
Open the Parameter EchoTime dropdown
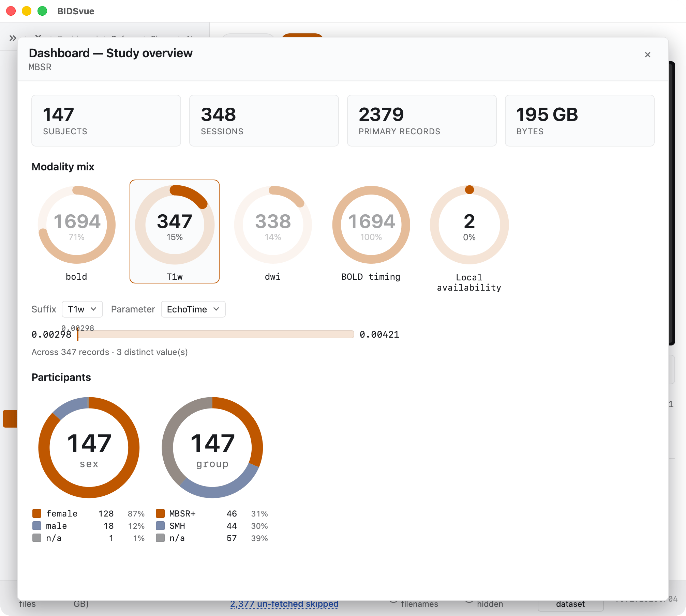tap(193, 309)
